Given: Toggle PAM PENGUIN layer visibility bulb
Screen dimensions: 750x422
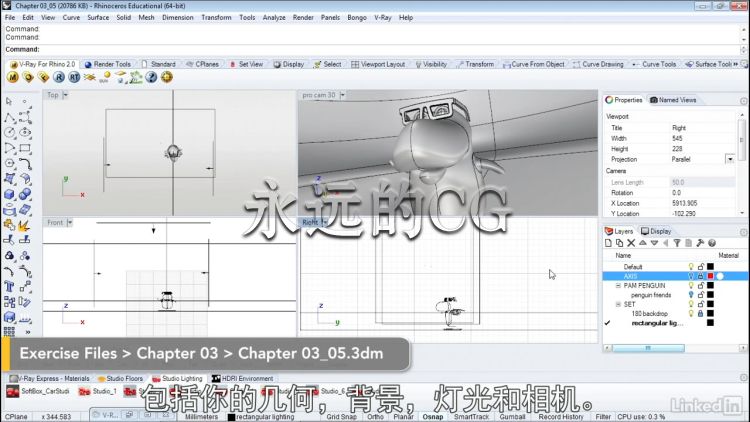Looking at the screenshot, I should point(691,285).
